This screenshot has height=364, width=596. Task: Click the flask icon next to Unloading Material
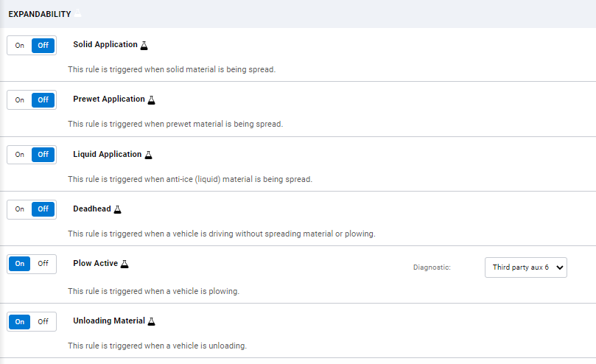152,321
